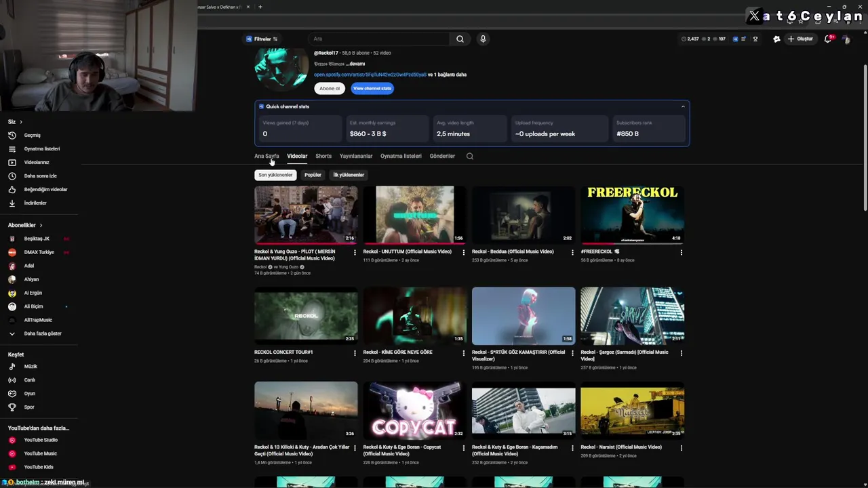The height and width of the screenshot is (488, 868).
Task: Open Spor sports section
Action: (29, 407)
